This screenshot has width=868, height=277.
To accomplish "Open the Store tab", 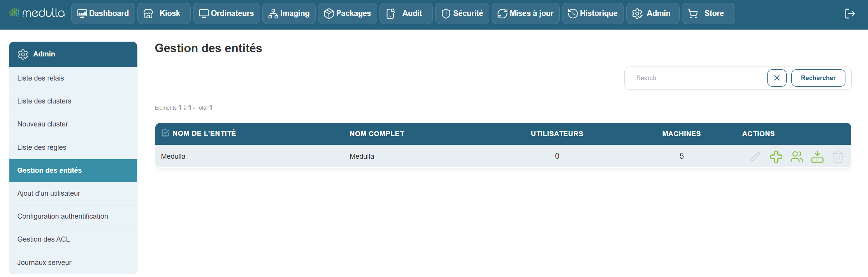I will pyautogui.click(x=708, y=13).
